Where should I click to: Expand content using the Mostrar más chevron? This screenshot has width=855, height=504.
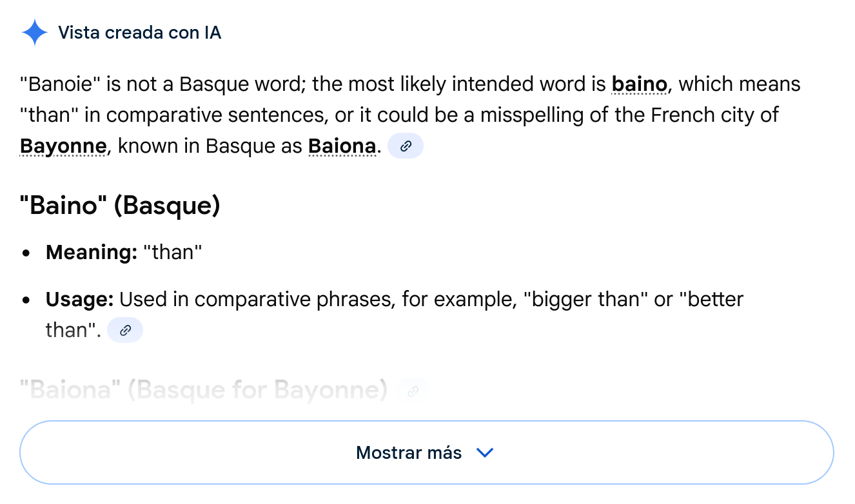pos(484,453)
